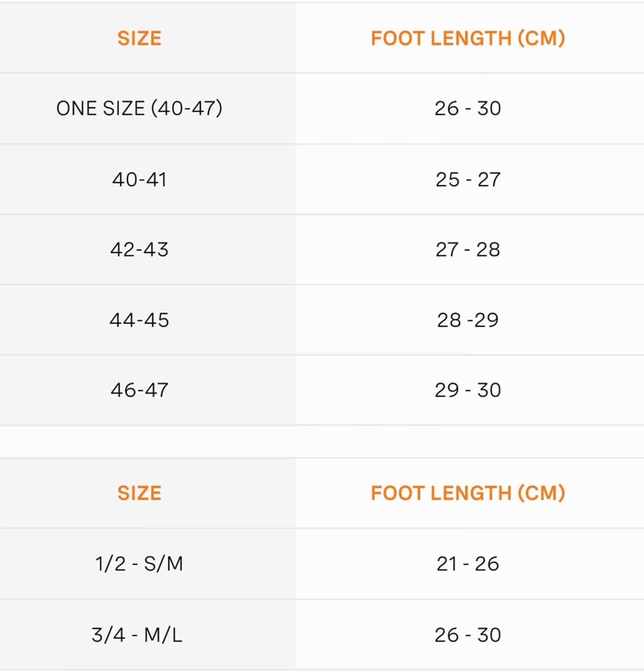Click the top table's FOOT LENGTH (CM) header
This screenshot has width=644, height=671.
[x=468, y=38]
